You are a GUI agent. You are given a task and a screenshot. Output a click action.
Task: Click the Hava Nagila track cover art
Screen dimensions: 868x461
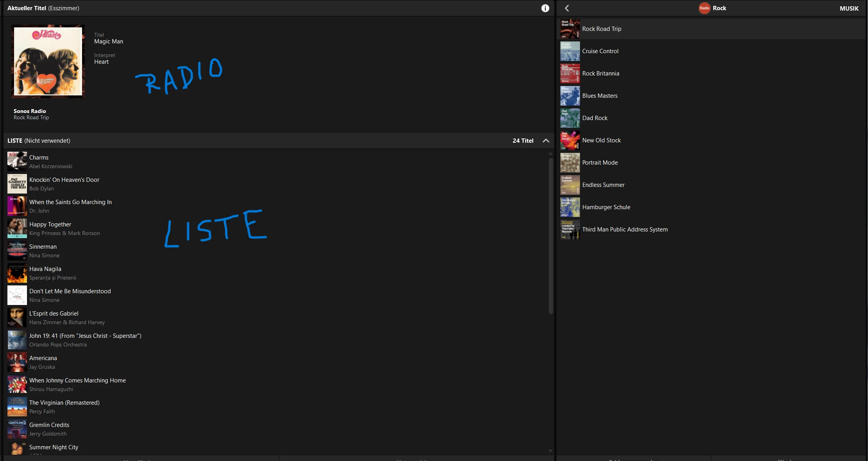point(17,273)
